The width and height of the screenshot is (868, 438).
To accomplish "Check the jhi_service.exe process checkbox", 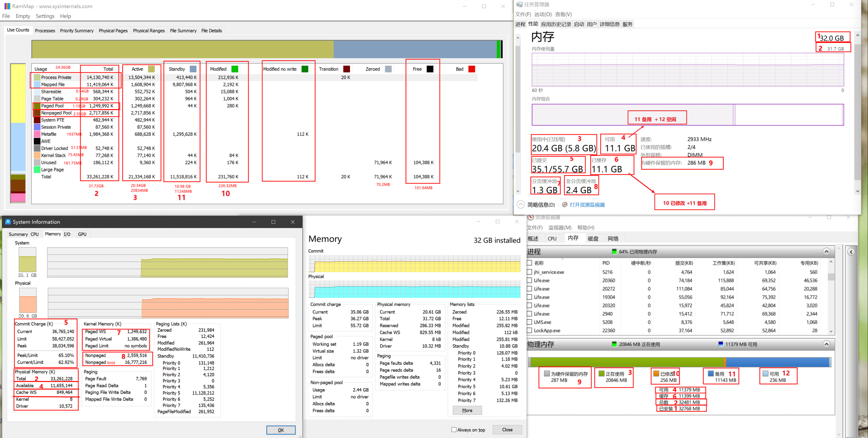I will [x=529, y=272].
